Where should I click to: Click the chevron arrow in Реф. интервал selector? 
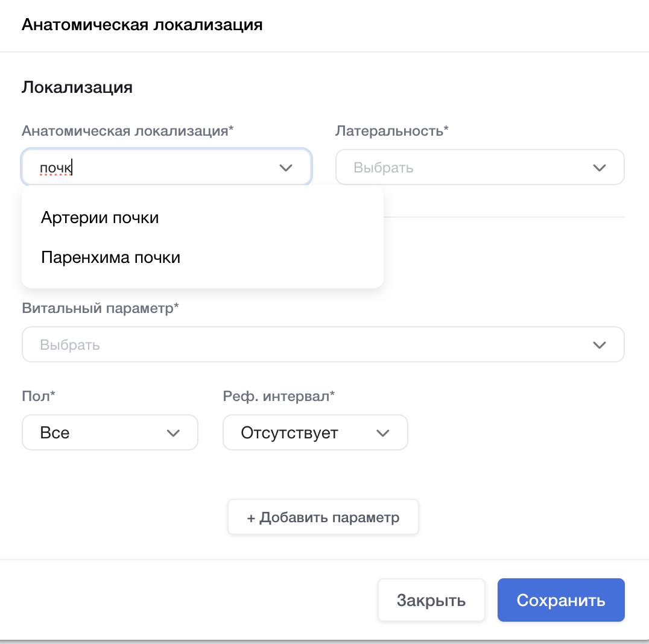pyautogui.click(x=382, y=433)
